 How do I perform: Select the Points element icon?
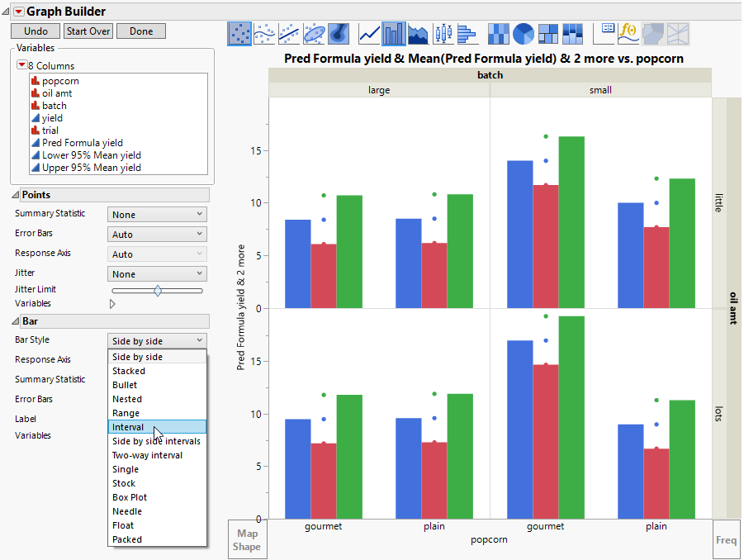[x=240, y=33]
